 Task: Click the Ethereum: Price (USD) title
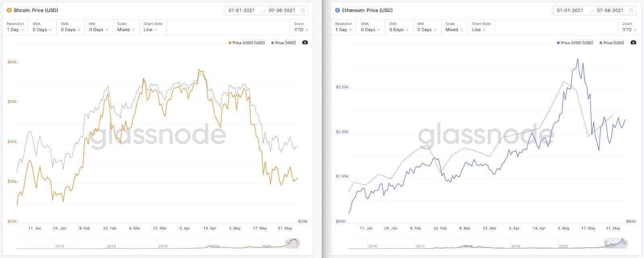click(x=367, y=10)
